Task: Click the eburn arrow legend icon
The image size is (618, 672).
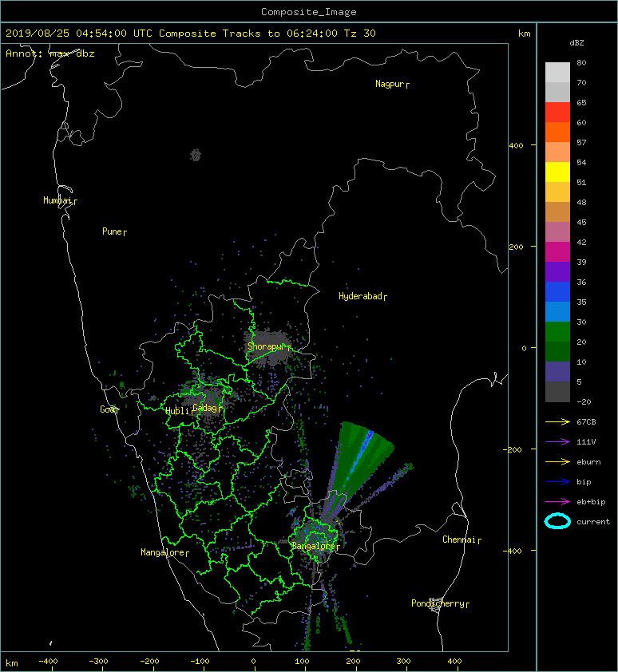Action: pyautogui.click(x=557, y=461)
